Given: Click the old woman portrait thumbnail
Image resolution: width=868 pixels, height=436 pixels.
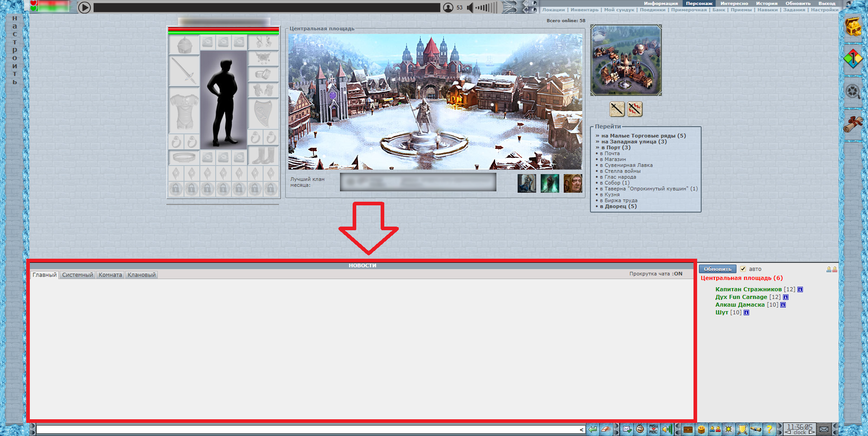Looking at the screenshot, I should [x=573, y=183].
